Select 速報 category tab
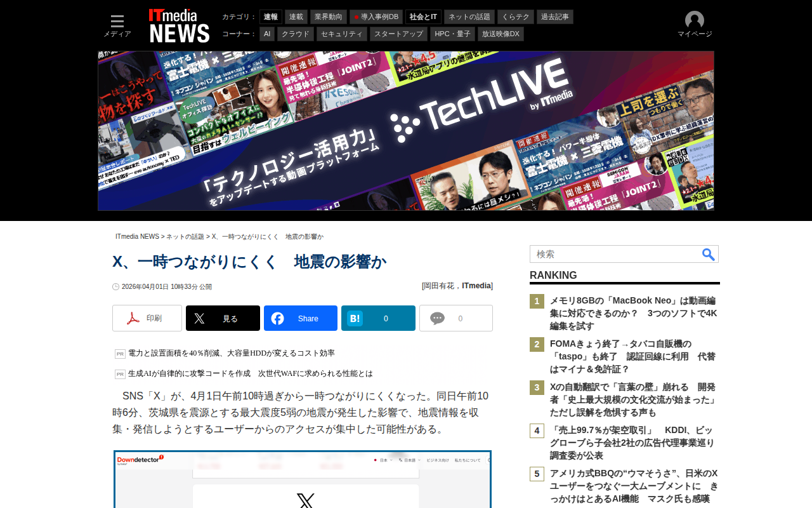The height and width of the screenshot is (508, 812). coord(271,17)
